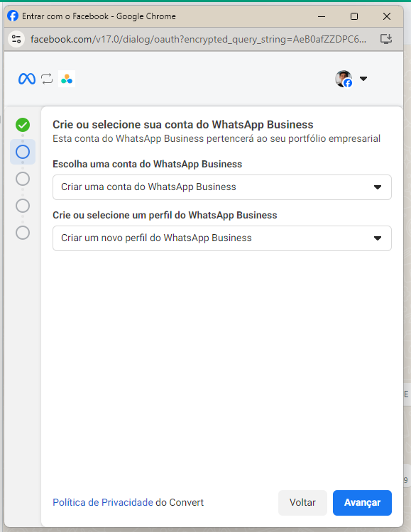
Task: Click the Convert app colorful dots icon
Action: [67, 79]
